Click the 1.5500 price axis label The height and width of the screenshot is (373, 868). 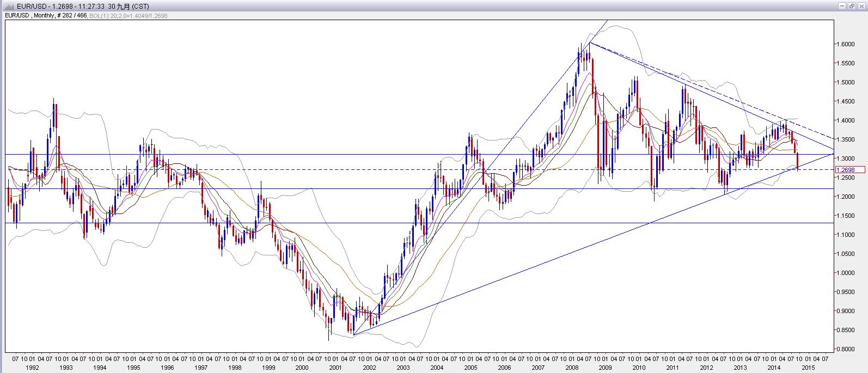pos(846,64)
